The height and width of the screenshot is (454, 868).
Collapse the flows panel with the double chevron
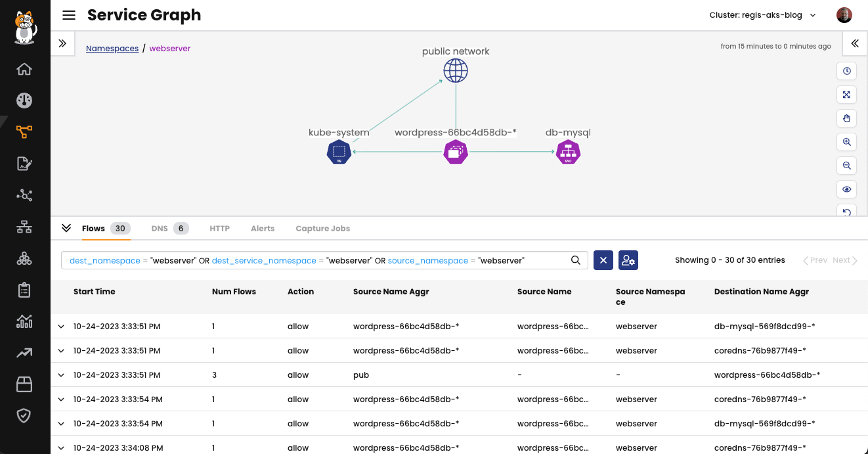[66, 227]
